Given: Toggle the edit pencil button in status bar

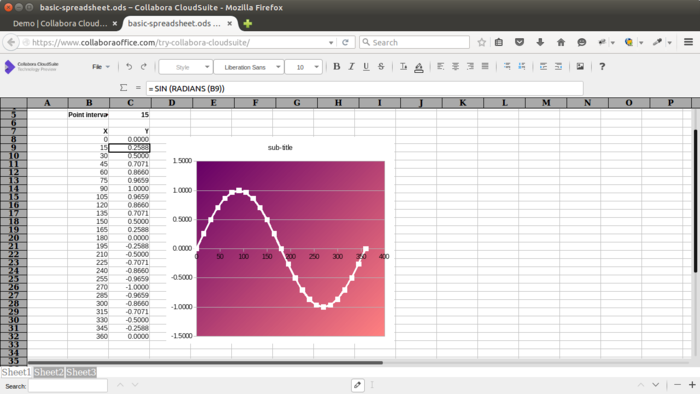Looking at the screenshot, I should [358, 385].
